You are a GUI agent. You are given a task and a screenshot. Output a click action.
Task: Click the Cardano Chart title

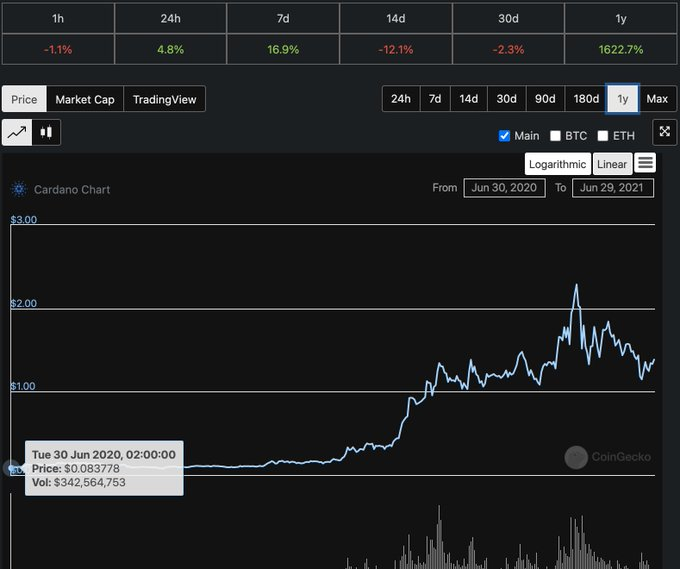tap(72, 190)
